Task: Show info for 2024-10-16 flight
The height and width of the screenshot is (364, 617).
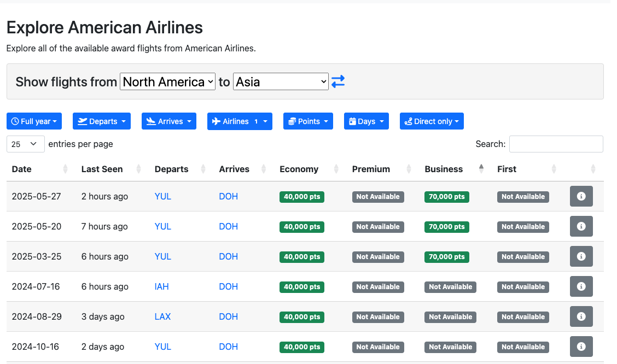Action: tap(581, 347)
